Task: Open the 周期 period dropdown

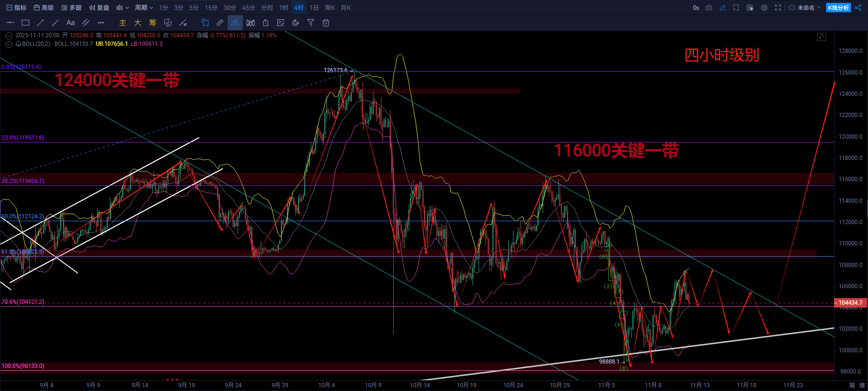Action: 144,8
